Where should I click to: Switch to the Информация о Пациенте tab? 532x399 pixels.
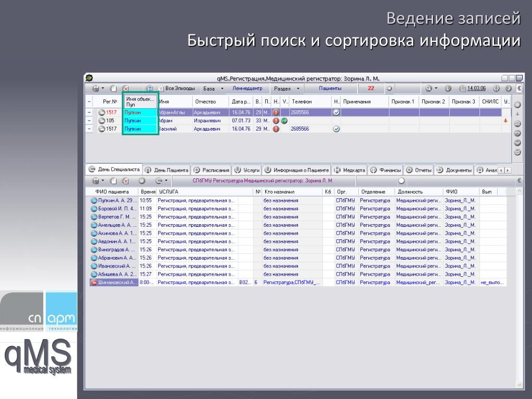(297, 170)
